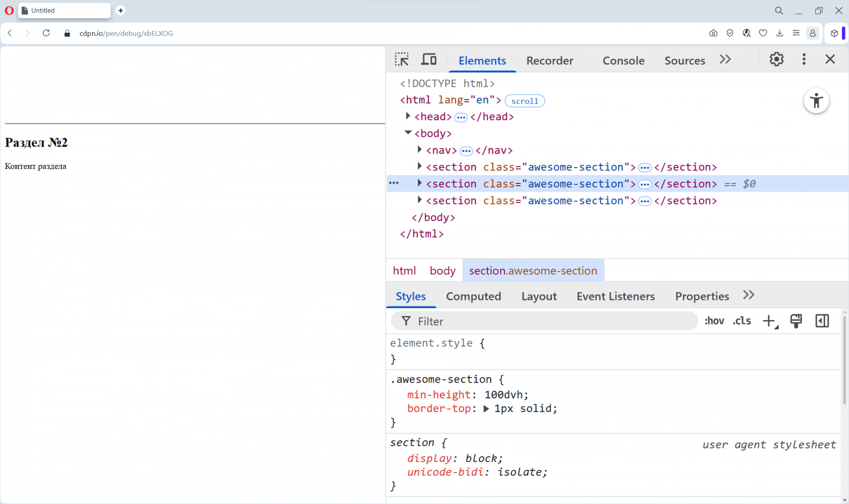
Task: Open DevTools settings gear
Action: tap(776, 59)
